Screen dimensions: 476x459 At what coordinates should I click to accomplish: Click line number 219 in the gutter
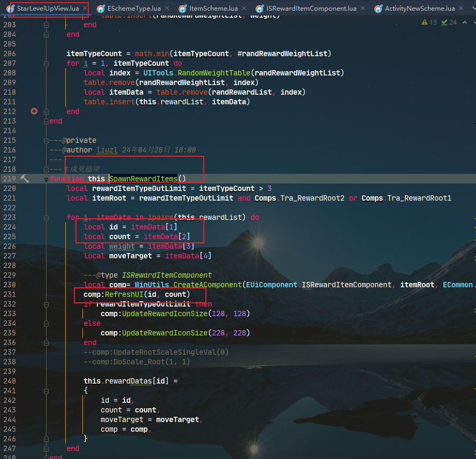click(10, 179)
